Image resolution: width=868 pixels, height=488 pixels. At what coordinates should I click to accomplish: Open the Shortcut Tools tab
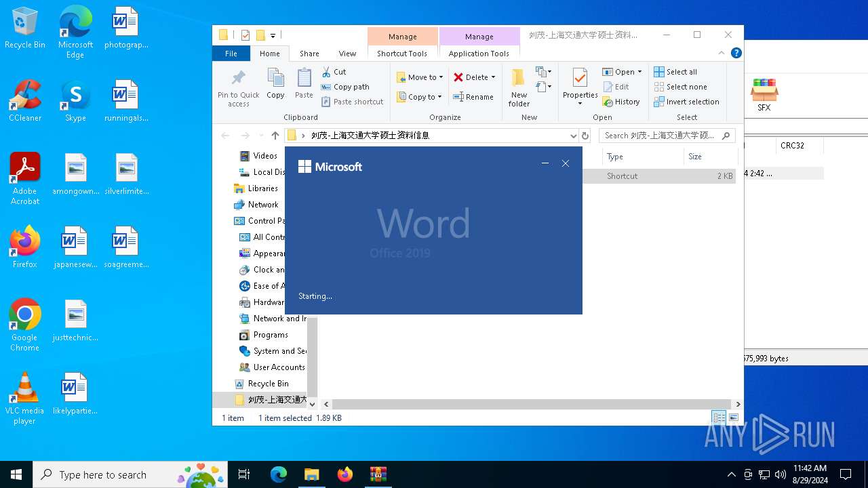(402, 54)
